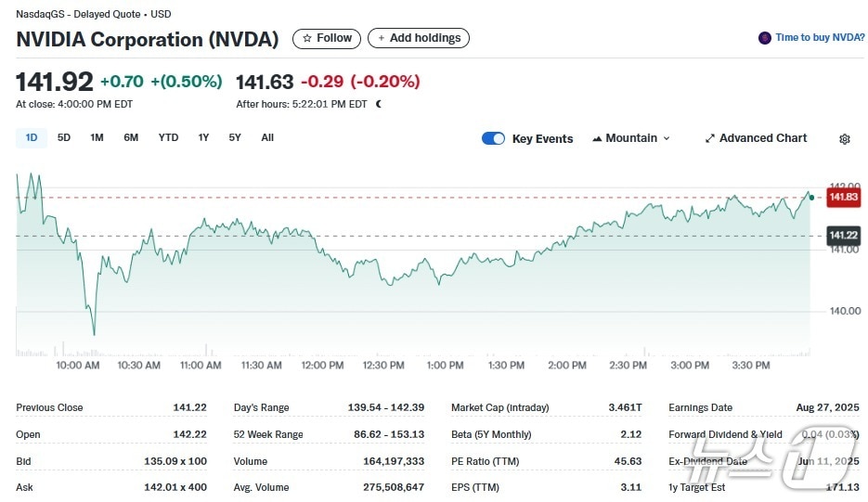
Task: Switch to the 5D time range
Action: [64, 137]
